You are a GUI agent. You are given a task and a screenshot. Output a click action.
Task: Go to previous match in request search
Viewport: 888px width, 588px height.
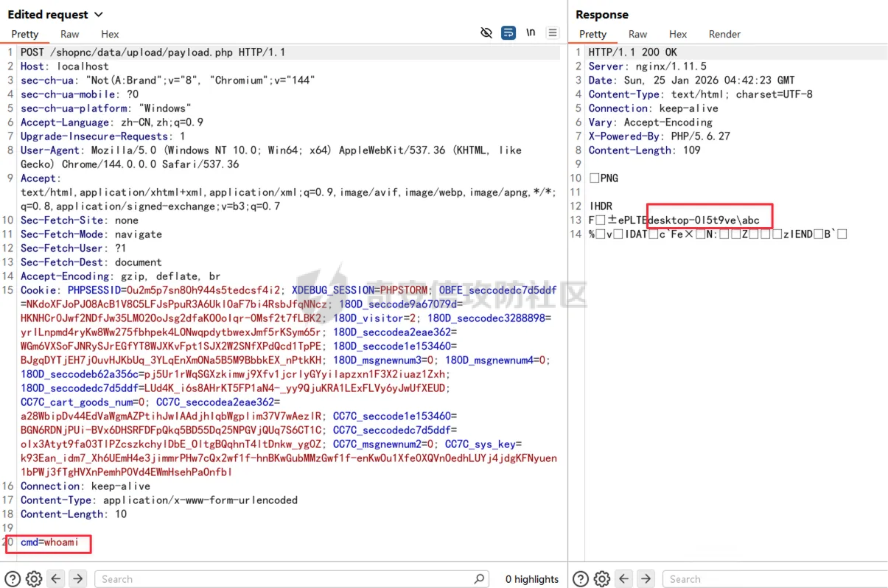pos(56,579)
